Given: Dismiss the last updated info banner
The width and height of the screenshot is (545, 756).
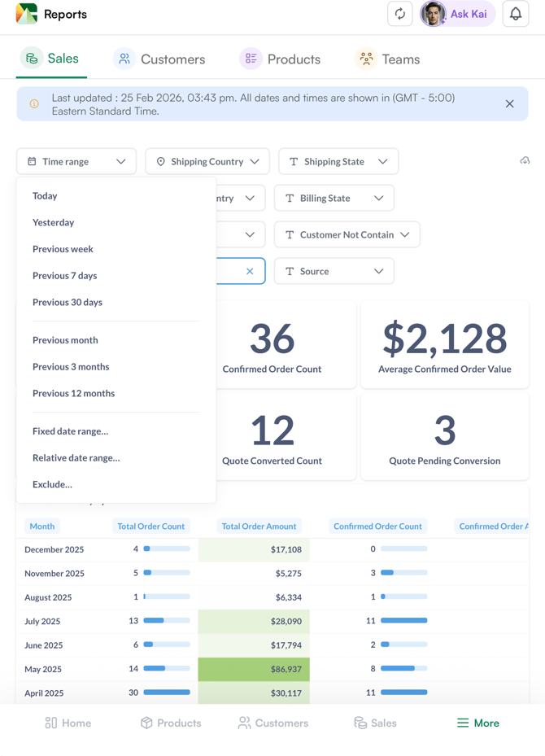Looking at the screenshot, I should point(509,104).
